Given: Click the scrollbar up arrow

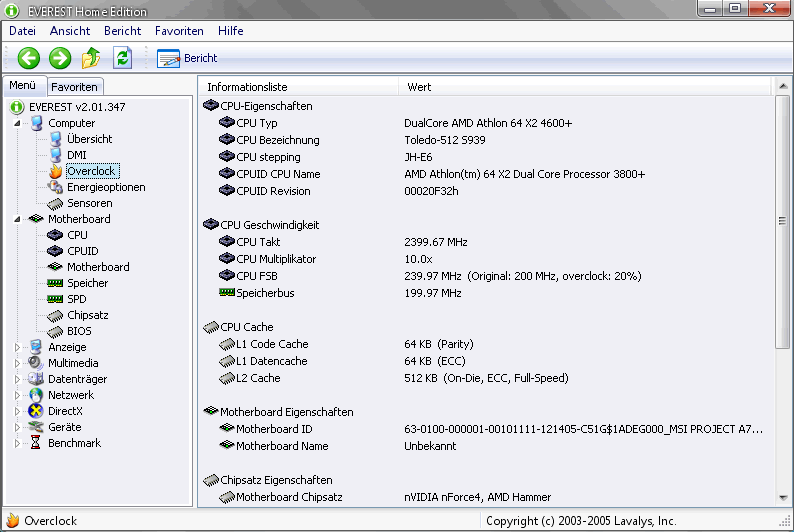Looking at the screenshot, I should click(x=783, y=87).
